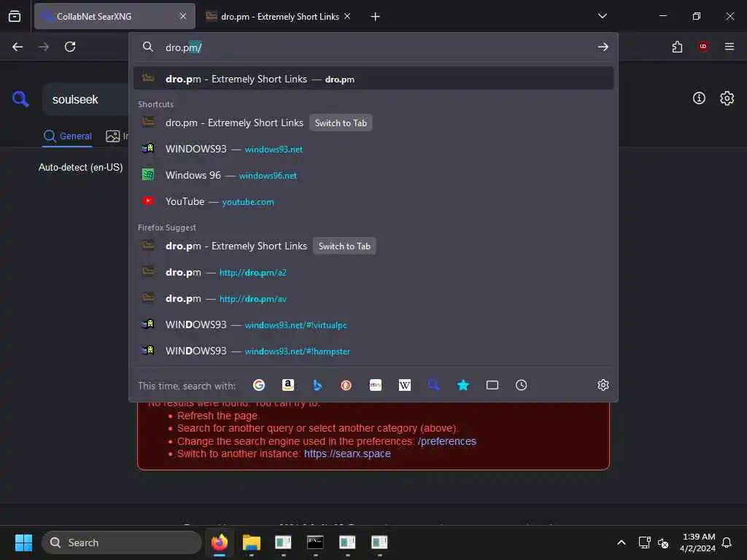This screenshot has height=560, width=747.
Task: Select the Images search category
Action: [117, 136]
